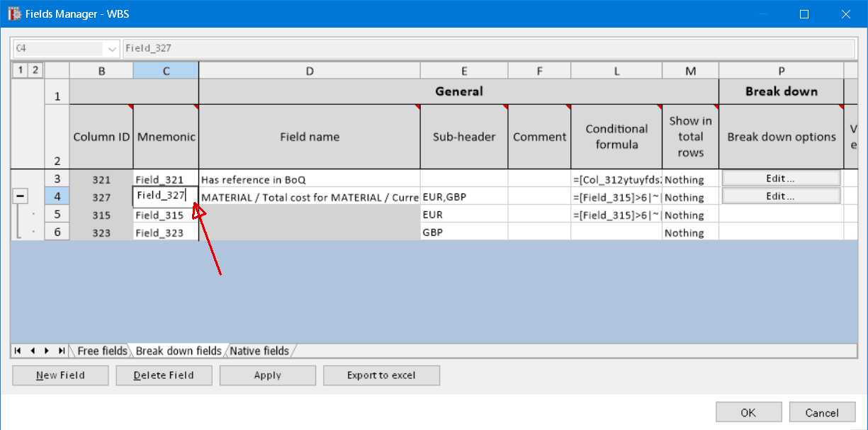This screenshot has height=430, width=868.
Task: Collapse the row 4 group with minus button
Action: [x=21, y=196]
